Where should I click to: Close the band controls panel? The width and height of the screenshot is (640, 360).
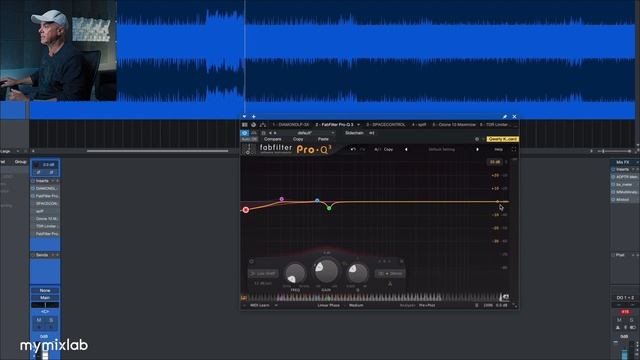(x=402, y=261)
